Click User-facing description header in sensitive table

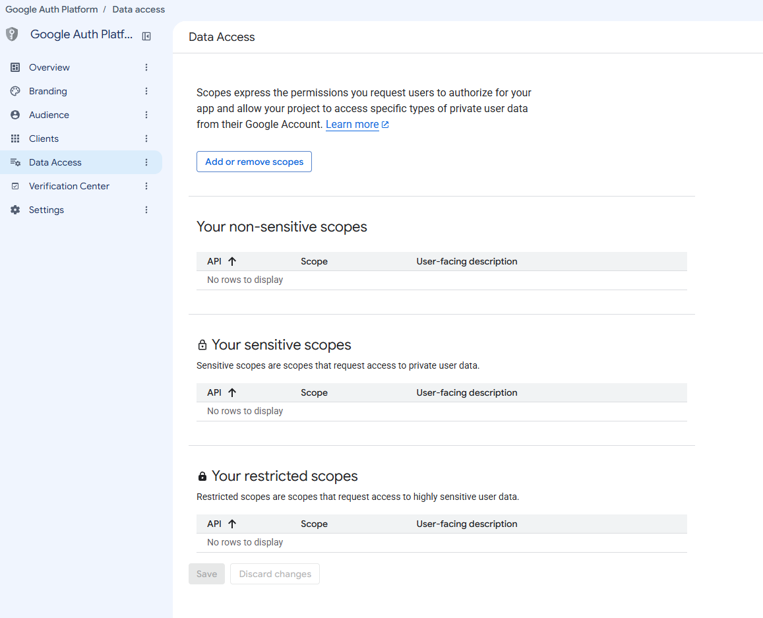[467, 393]
